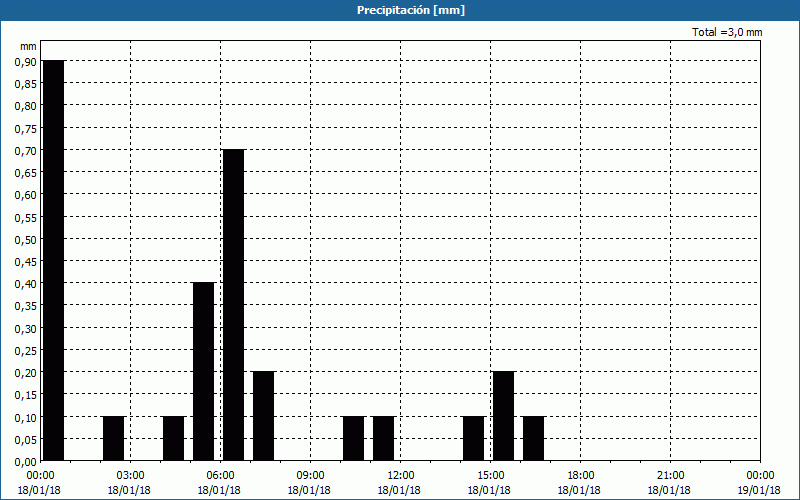800x500 pixels.
Task: Click the 21:00 time label on x-axis
Action: 670,476
